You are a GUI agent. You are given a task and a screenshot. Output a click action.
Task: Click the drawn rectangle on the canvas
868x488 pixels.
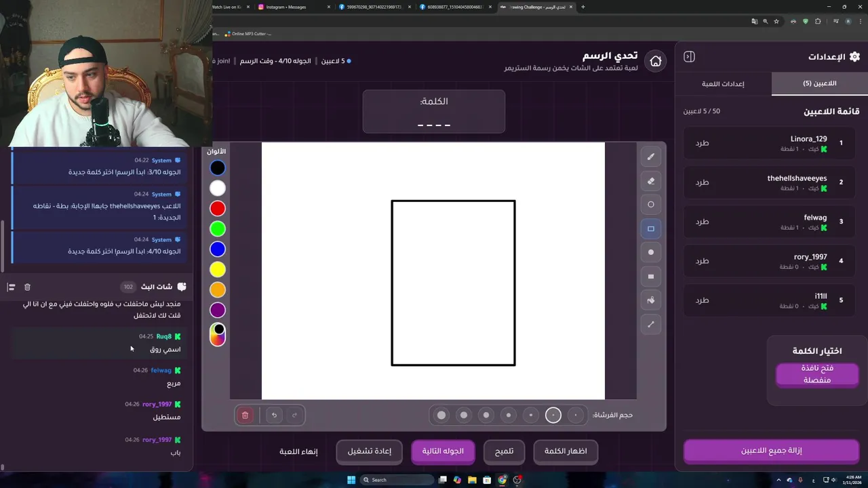pyautogui.click(x=453, y=283)
